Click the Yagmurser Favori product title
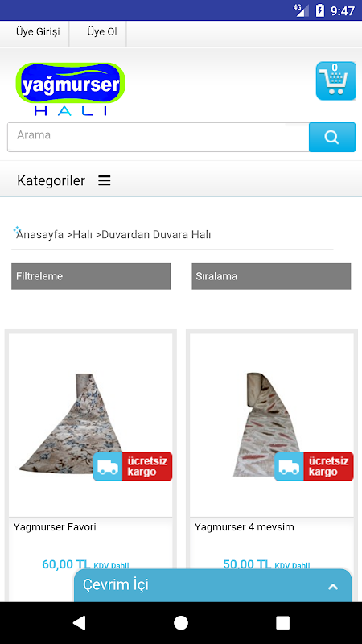 pyautogui.click(x=55, y=527)
